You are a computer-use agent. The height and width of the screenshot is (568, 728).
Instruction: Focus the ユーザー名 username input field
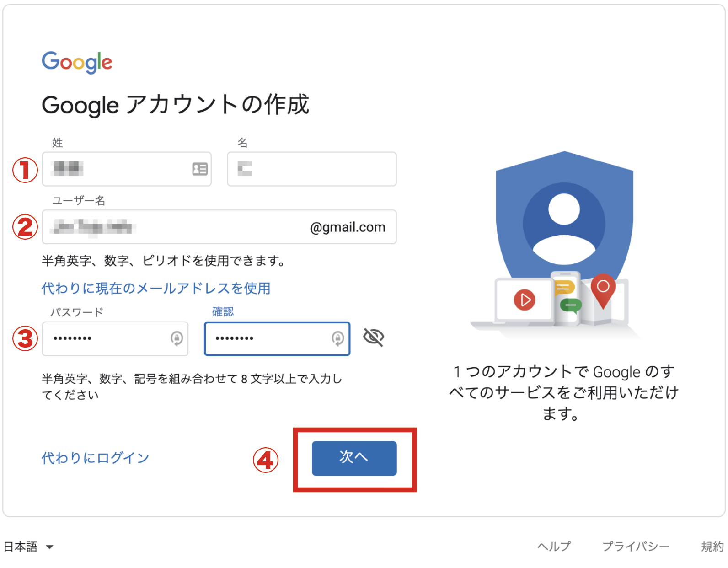point(219,227)
